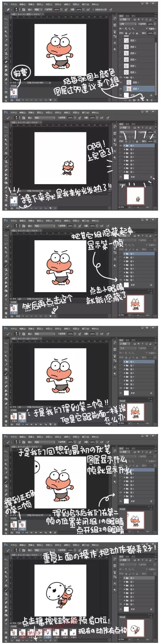Screen dimensions: 161x644
Task: Open eraser 模式 dropdown 画笔 in first screenshot
Action: pos(38,9)
